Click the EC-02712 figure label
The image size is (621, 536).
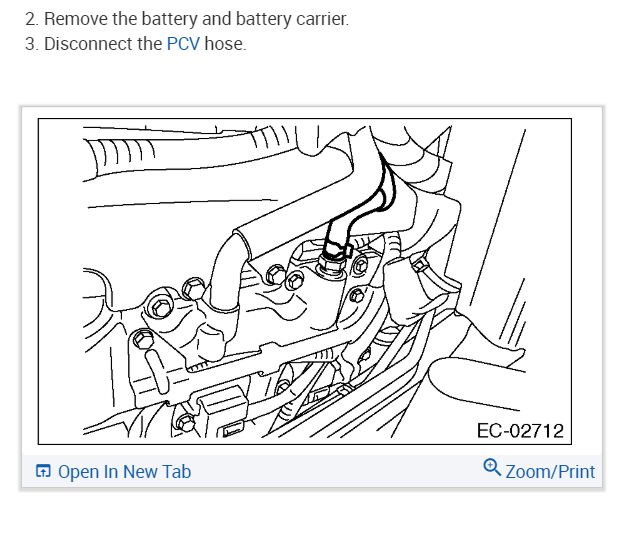click(520, 431)
